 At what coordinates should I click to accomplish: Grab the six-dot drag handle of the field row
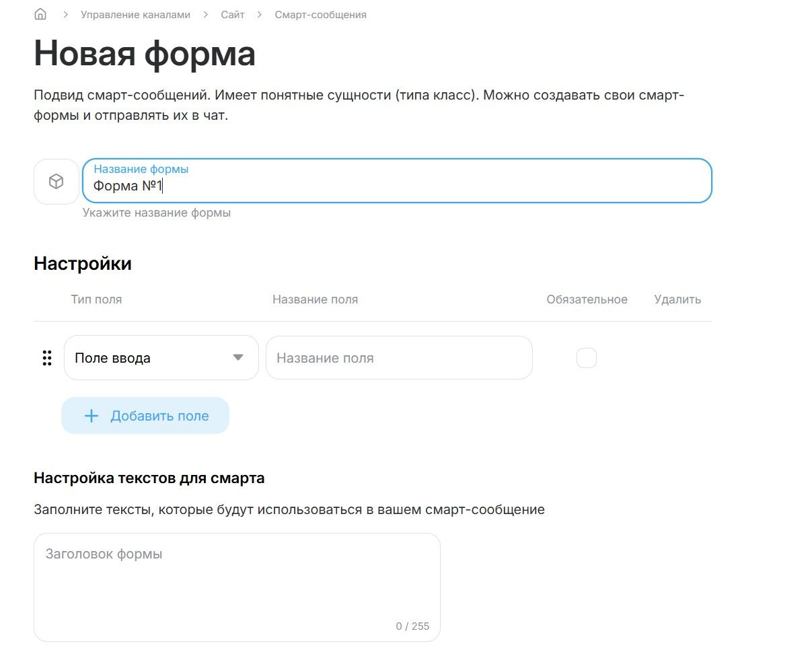(x=47, y=358)
